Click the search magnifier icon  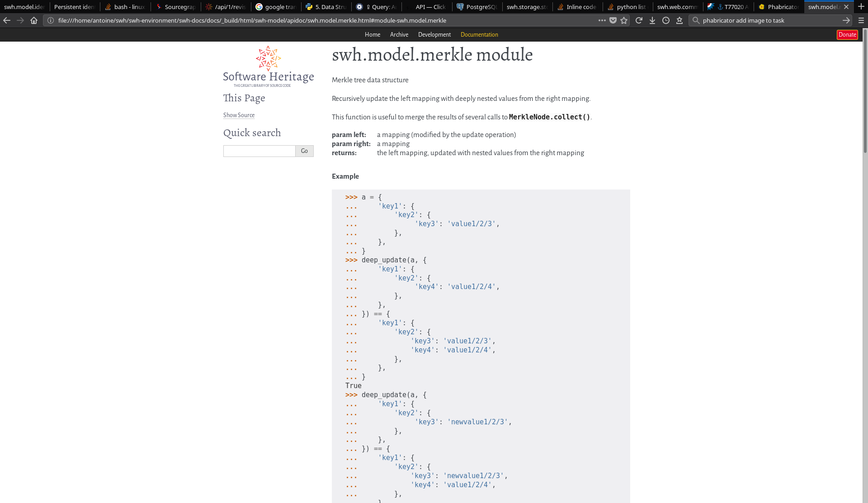(696, 20)
